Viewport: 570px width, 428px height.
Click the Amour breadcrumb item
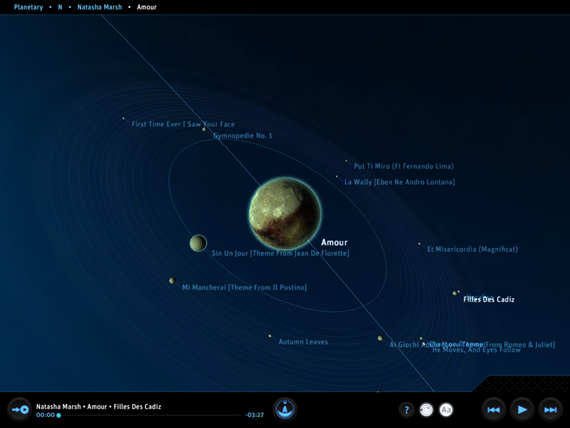(146, 7)
